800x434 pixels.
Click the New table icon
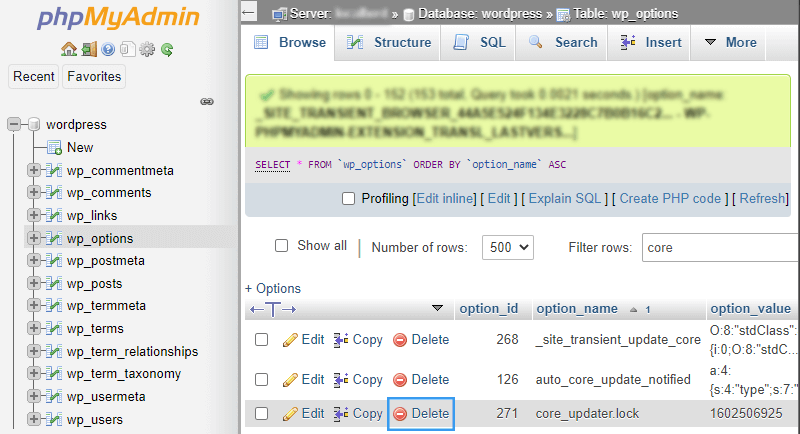coord(54,147)
